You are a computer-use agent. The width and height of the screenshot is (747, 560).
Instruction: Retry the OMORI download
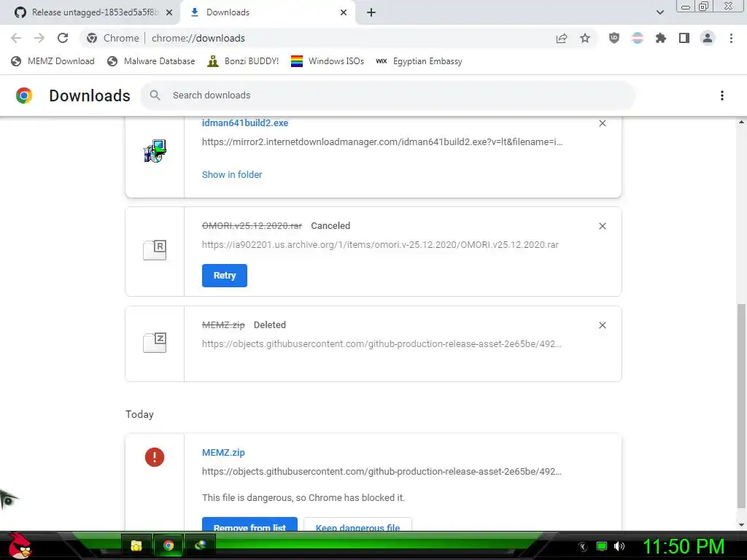point(225,276)
